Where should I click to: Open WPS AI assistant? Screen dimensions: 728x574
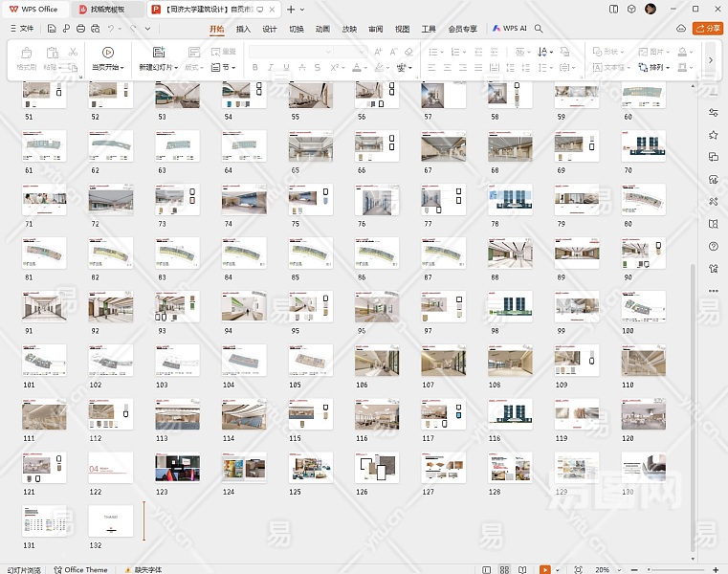[510, 29]
